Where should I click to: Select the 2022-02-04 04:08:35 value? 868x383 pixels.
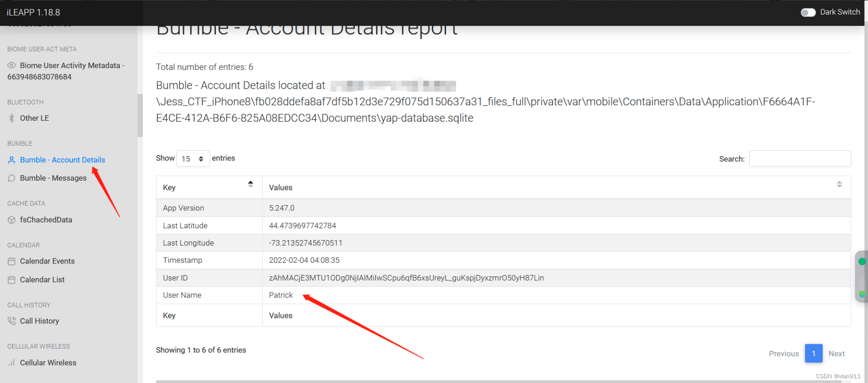(304, 260)
